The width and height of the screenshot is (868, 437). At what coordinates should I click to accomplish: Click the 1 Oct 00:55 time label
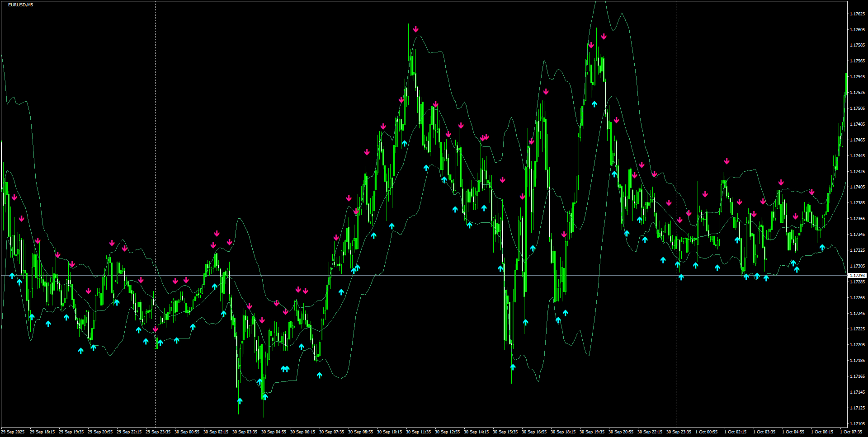[x=706, y=432]
